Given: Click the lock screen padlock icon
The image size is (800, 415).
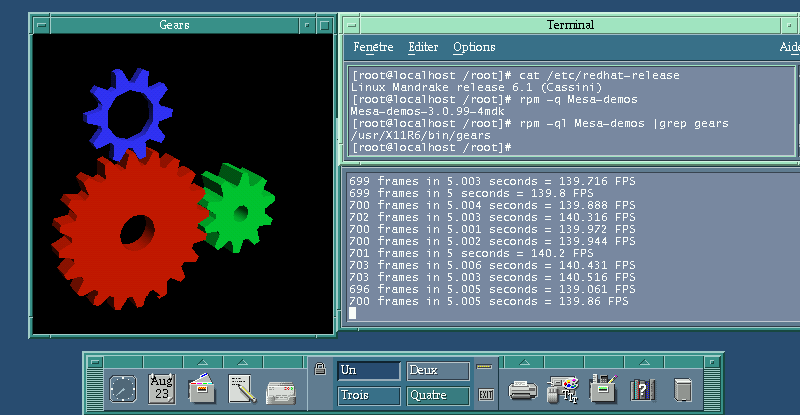Looking at the screenshot, I should pos(320,369).
